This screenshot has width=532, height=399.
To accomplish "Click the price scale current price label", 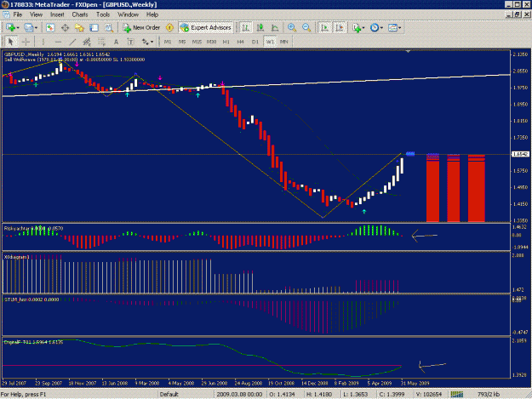I will (x=520, y=154).
